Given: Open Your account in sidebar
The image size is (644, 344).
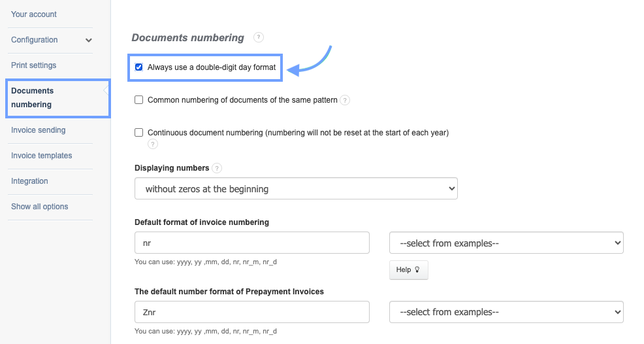Looking at the screenshot, I should [34, 14].
